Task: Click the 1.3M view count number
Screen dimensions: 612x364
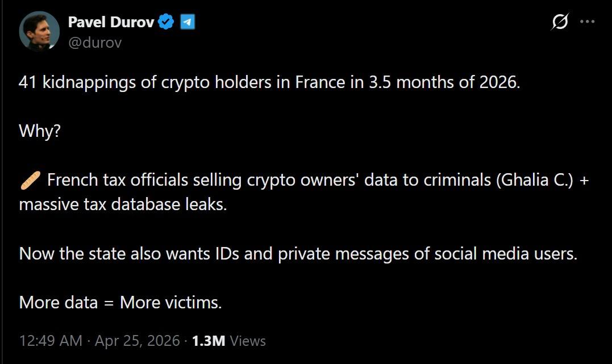Action: point(209,341)
